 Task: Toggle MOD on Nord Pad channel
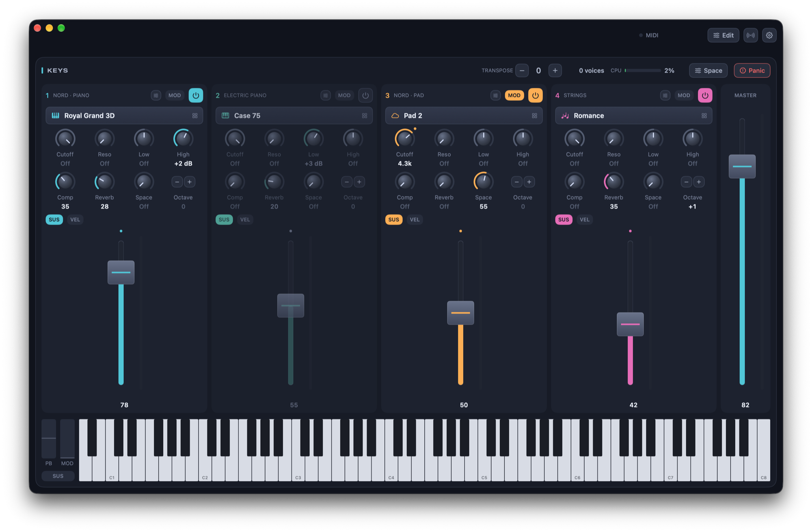(514, 95)
